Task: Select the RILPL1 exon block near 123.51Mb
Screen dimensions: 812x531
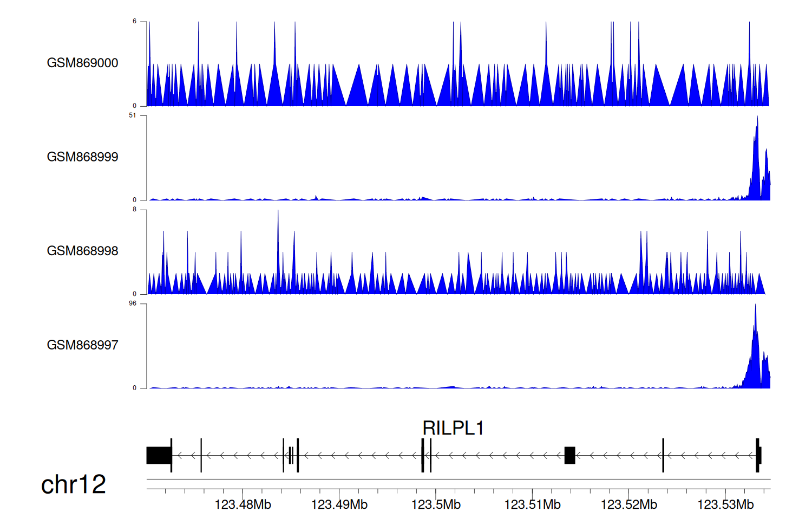Action: tap(569, 455)
